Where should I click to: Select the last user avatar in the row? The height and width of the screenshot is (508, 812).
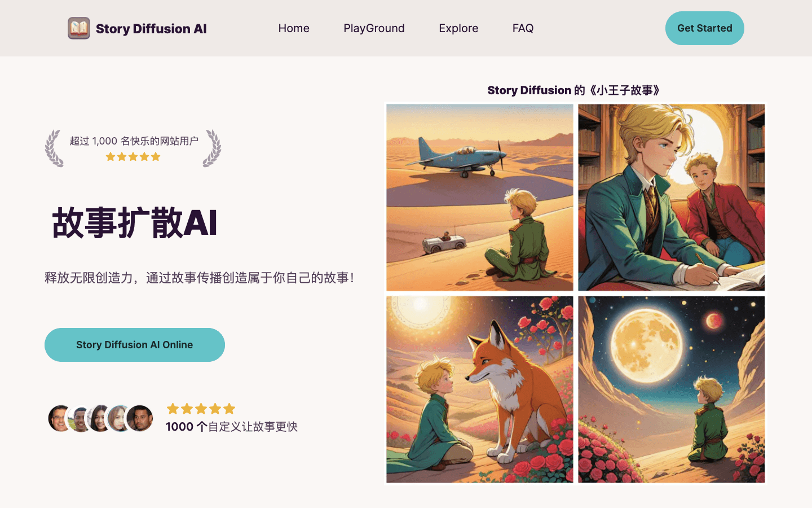[140, 418]
